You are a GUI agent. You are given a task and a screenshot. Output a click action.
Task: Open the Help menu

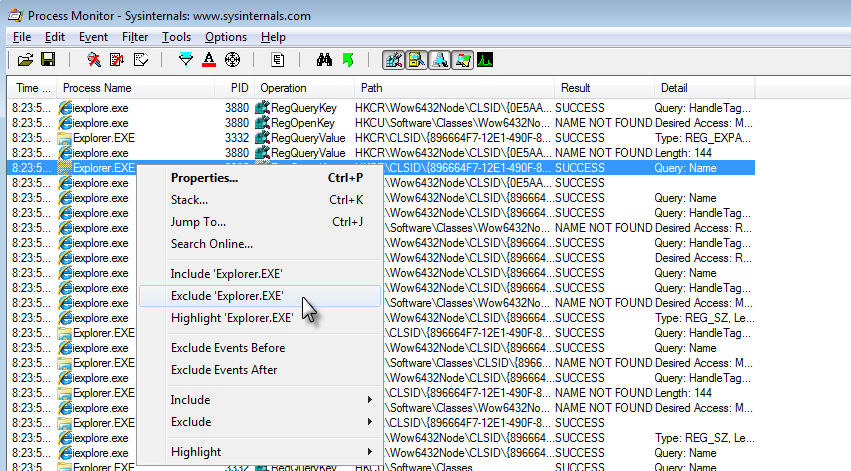pyautogui.click(x=273, y=37)
